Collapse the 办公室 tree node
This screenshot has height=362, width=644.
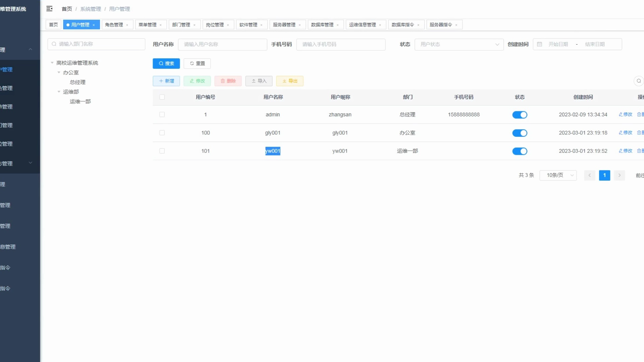pyautogui.click(x=59, y=72)
